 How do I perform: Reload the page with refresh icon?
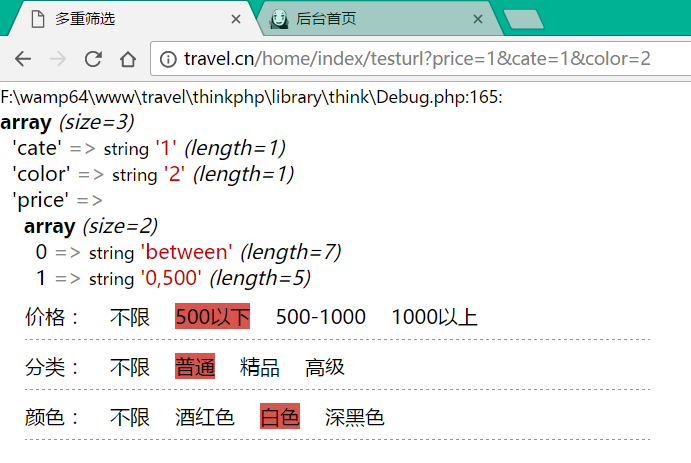(93, 59)
